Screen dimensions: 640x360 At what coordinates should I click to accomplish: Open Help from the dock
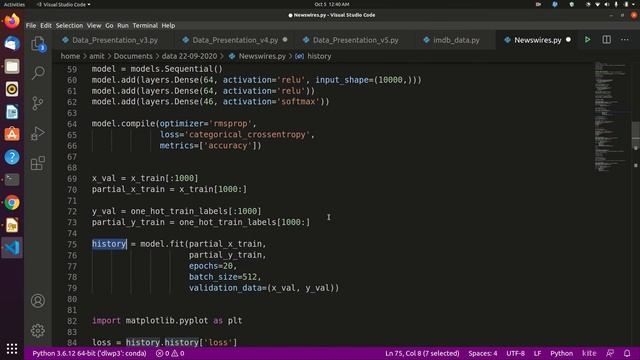12,157
